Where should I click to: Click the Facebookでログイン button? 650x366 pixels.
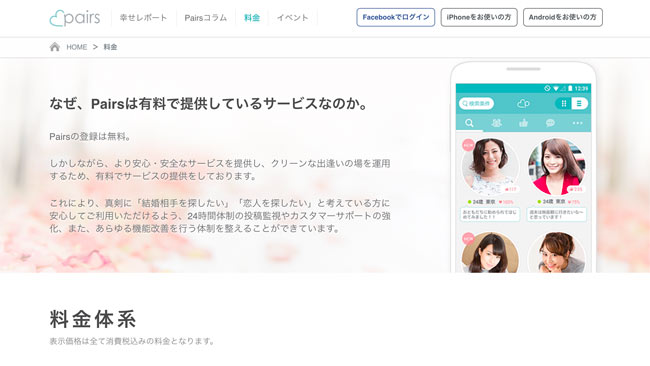(x=395, y=17)
